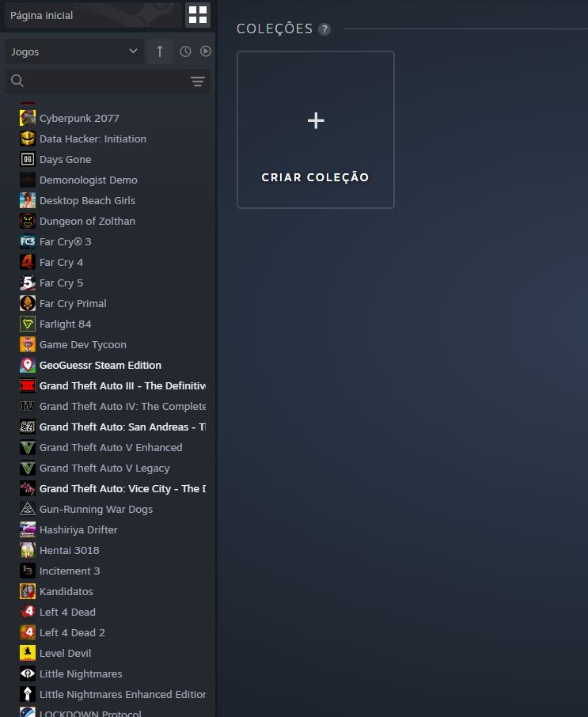The width and height of the screenshot is (588, 717).
Task: Expand the Jogos category dropdown
Action: click(x=74, y=51)
